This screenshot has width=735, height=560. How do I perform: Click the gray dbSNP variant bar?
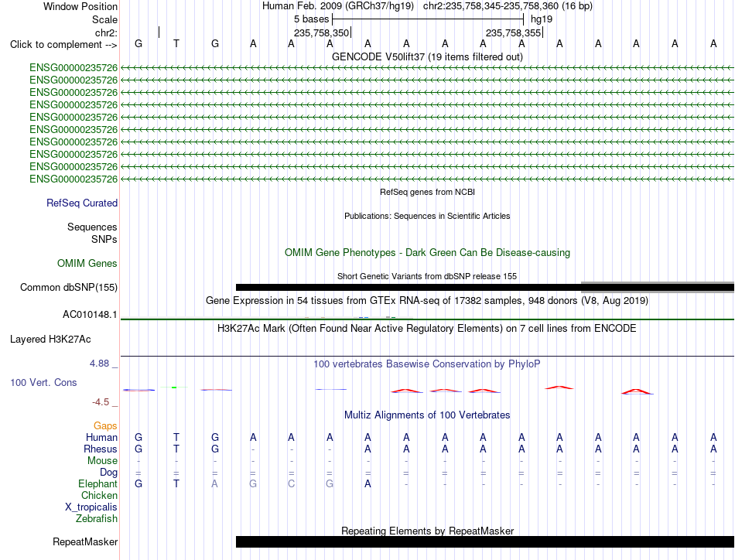click(x=657, y=287)
